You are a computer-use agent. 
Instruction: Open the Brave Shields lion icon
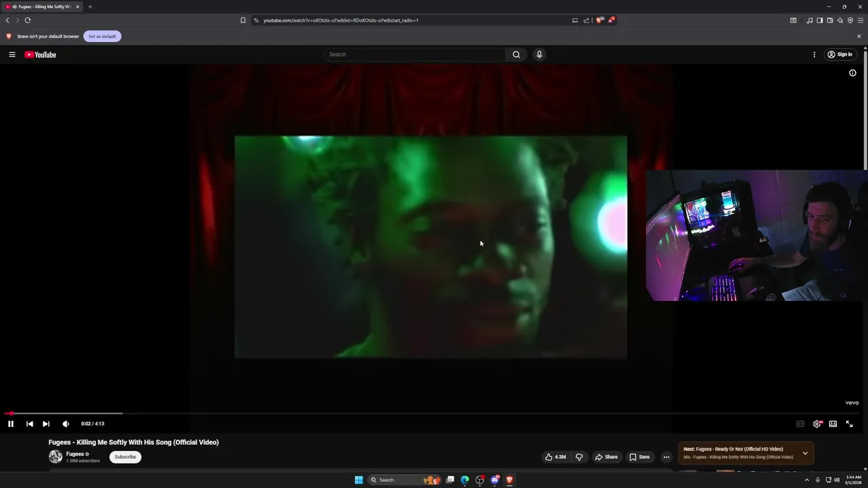tap(599, 20)
